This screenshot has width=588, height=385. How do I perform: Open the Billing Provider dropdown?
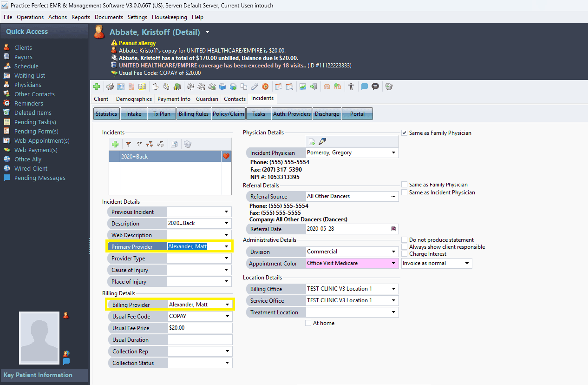228,305
